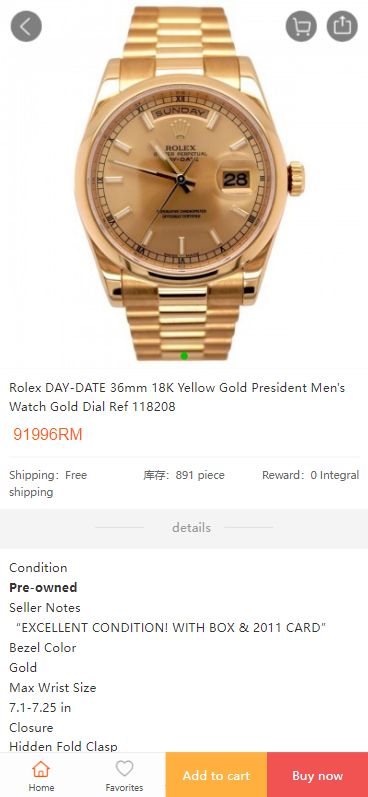Select the Pre-owned condition text
Screen dimensions: 368x797
click(43, 588)
